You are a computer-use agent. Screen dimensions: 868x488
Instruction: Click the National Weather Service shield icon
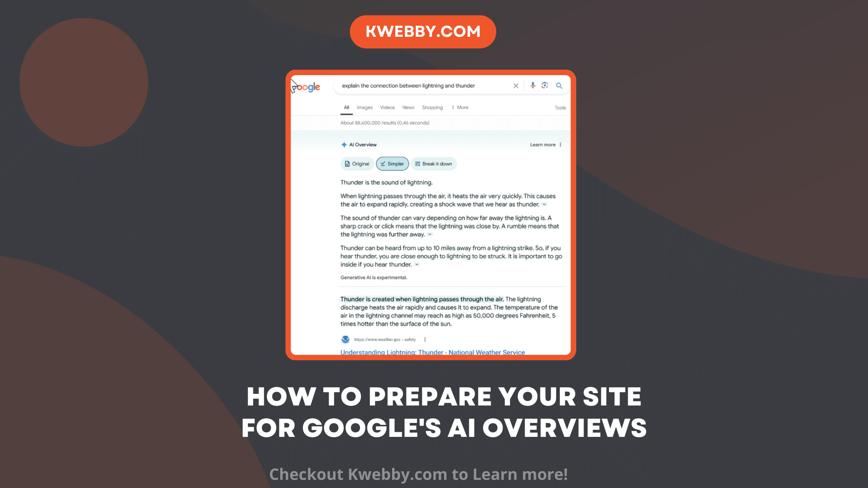[x=344, y=339]
